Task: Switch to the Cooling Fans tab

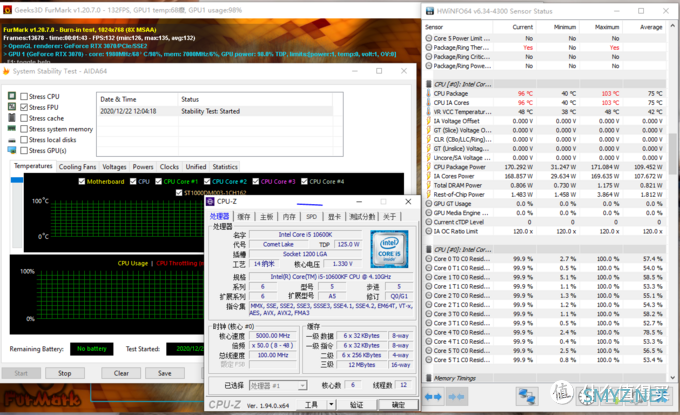Action: pos(78,167)
